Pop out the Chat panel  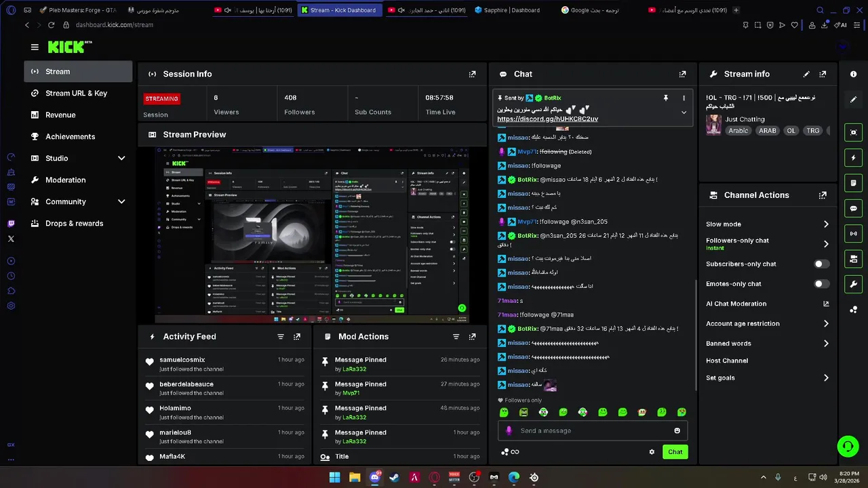click(x=682, y=74)
